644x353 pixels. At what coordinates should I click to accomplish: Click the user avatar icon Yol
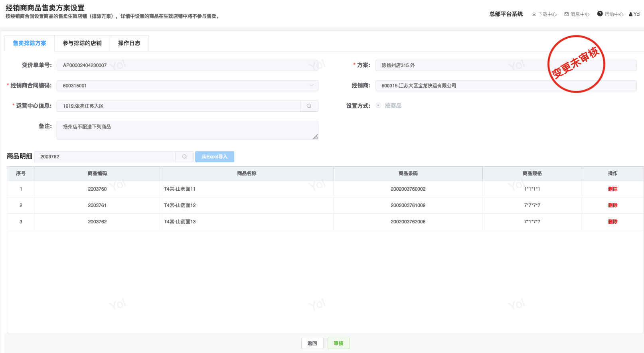coord(631,14)
